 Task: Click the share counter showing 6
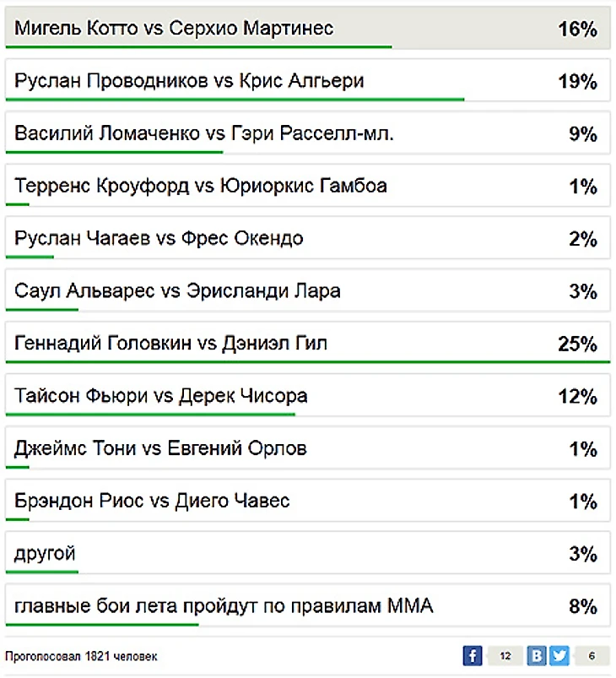click(592, 656)
